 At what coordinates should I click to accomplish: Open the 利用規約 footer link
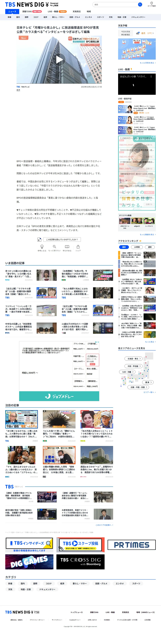pos(107,620)
